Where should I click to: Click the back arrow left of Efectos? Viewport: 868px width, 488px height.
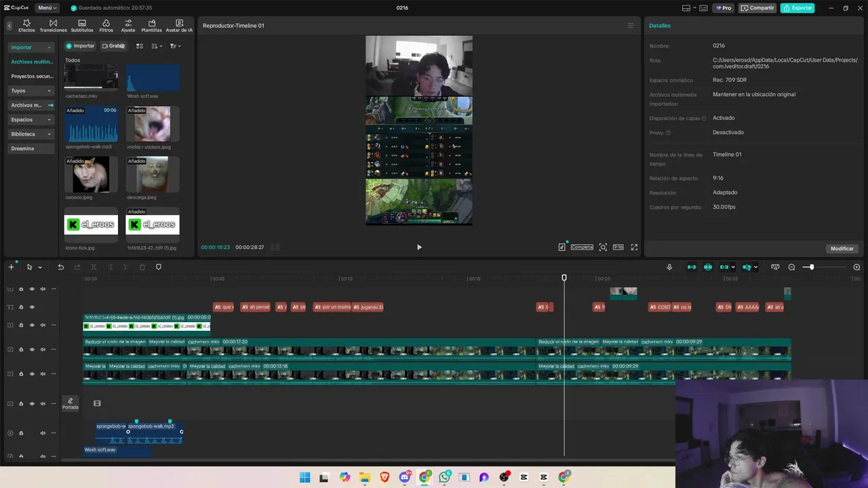click(9, 26)
